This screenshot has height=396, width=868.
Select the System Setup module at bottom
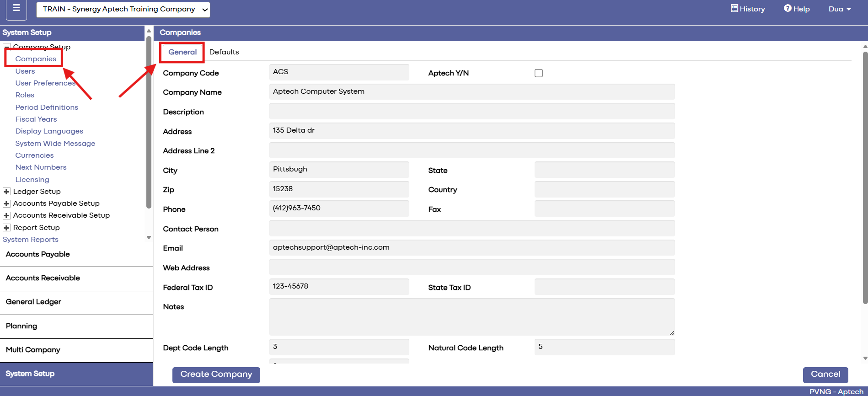point(76,374)
